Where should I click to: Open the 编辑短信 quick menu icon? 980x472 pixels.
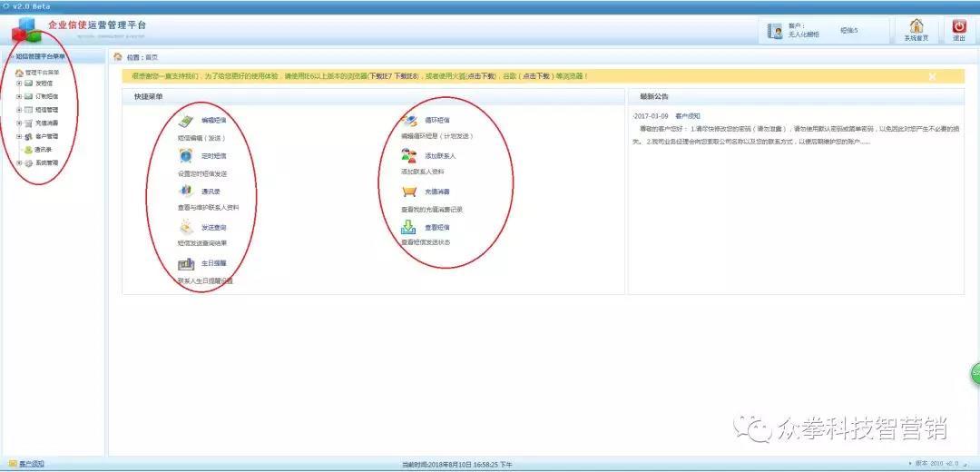coord(186,122)
